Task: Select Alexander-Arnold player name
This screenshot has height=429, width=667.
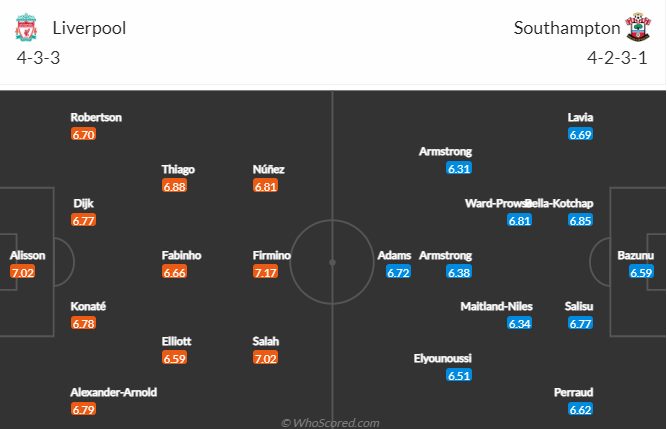Action: (114, 392)
